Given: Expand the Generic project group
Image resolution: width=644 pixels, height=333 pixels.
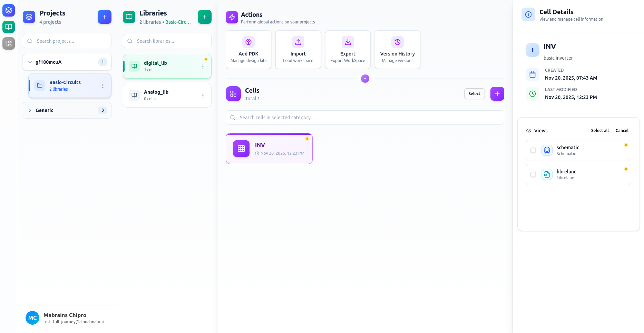Looking at the screenshot, I should click(x=30, y=110).
